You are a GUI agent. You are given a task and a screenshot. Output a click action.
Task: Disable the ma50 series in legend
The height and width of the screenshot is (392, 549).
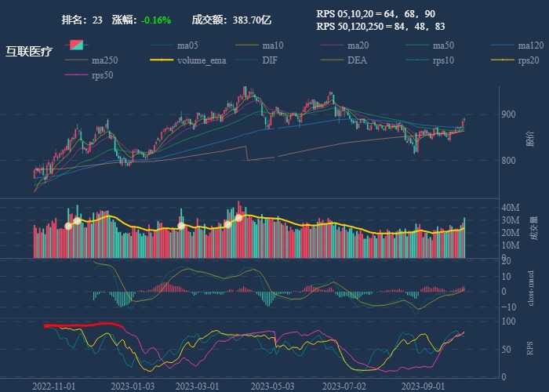[428, 45]
